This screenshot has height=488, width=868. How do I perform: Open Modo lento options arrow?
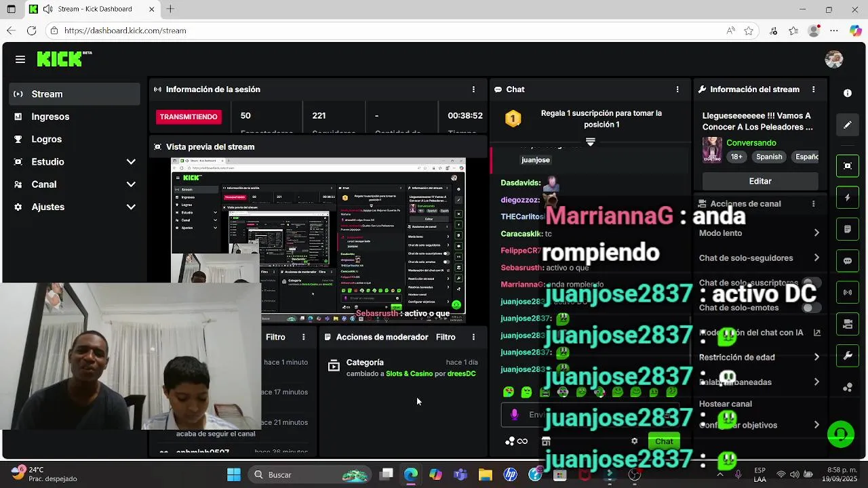click(816, 233)
